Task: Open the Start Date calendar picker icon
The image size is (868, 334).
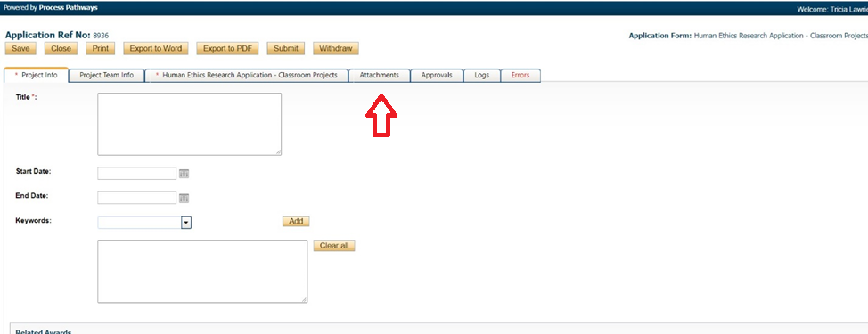Action: (x=184, y=174)
